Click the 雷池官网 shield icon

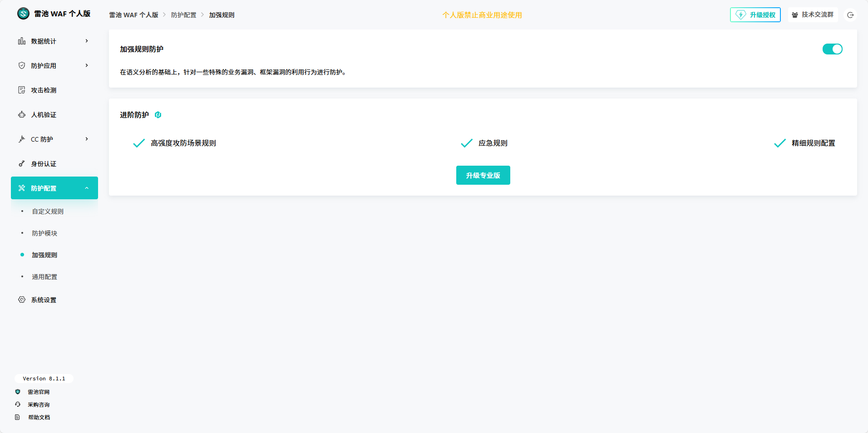(18, 392)
